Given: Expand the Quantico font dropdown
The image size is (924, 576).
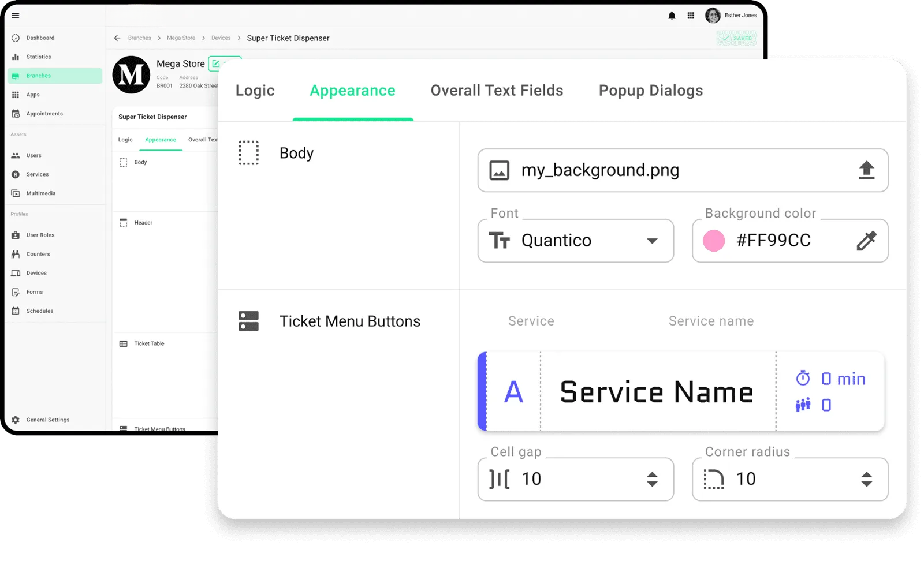Looking at the screenshot, I should [x=652, y=241].
